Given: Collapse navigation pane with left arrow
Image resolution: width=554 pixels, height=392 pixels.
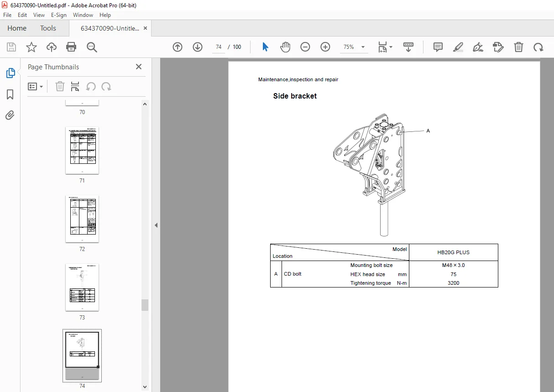Looking at the screenshot, I should [x=156, y=225].
